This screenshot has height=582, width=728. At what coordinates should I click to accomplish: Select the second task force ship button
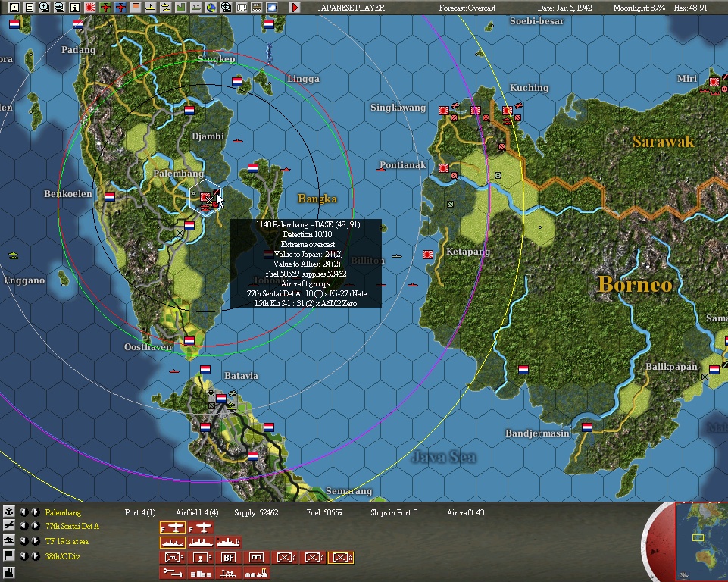pos(201,542)
